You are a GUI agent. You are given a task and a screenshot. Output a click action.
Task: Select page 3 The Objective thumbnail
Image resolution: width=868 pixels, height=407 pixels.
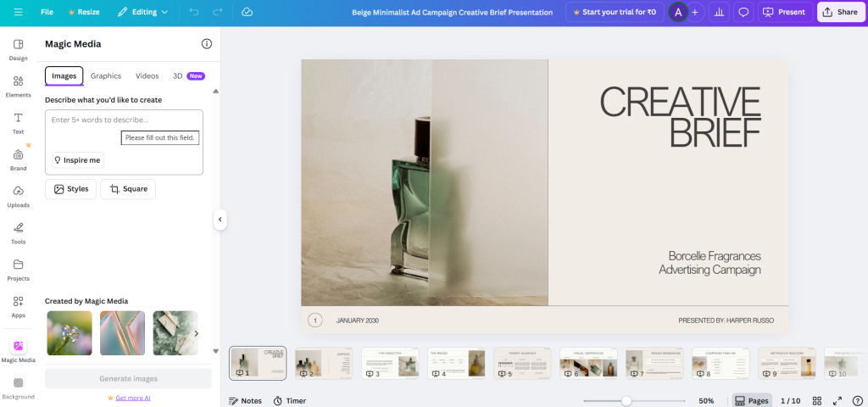coord(390,363)
